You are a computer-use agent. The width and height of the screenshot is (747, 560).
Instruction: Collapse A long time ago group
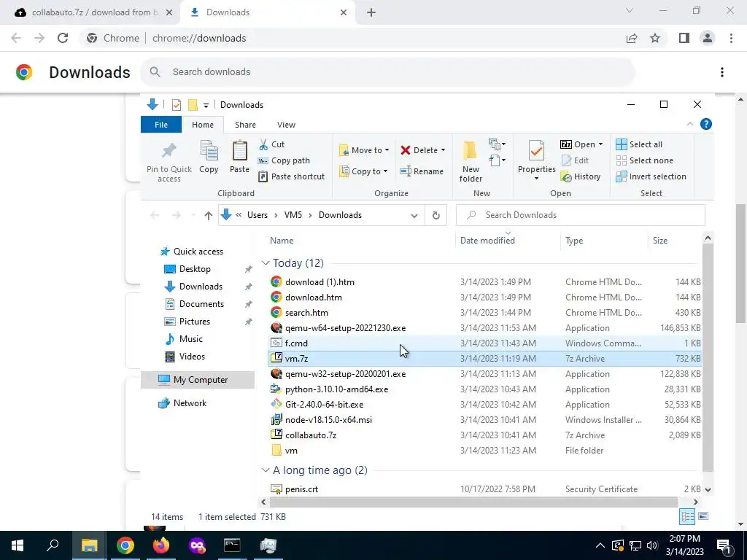[266, 470]
